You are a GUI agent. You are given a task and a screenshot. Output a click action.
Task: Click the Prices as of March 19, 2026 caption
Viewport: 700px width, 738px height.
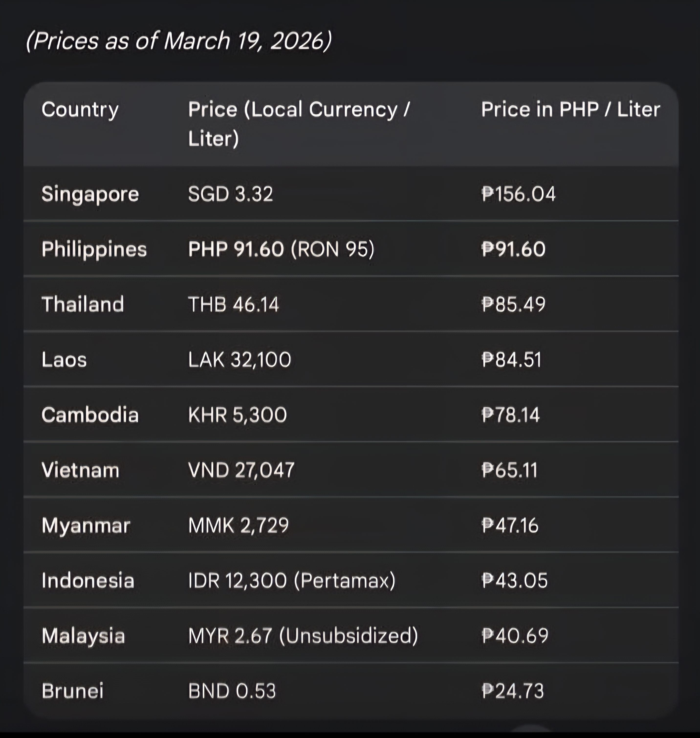click(179, 41)
